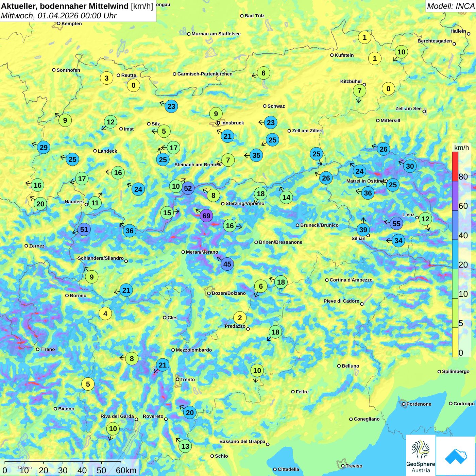Click the Steinach am Brenner label

point(198,165)
